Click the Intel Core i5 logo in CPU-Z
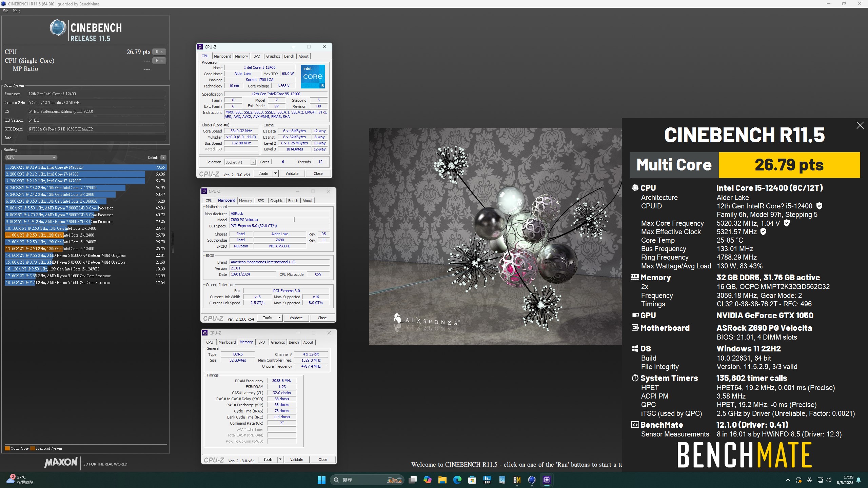This screenshot has height=488, width=868. 313,77
